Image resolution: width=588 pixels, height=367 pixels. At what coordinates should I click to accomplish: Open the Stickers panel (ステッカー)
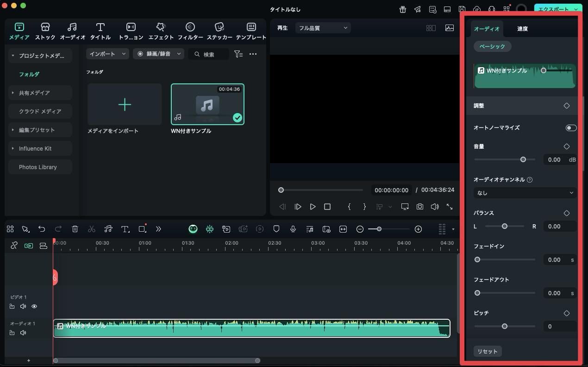[219, 31]
